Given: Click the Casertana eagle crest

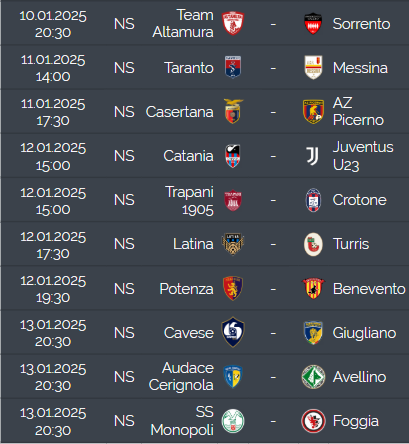Looking at the screenshot, I should coord(233,111).
